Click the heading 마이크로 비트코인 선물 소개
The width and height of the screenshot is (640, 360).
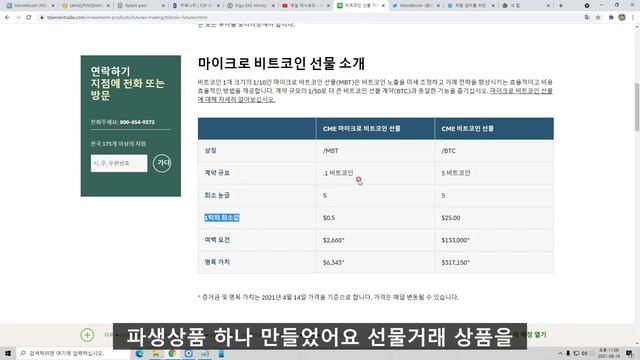click(x=281, y=63)
